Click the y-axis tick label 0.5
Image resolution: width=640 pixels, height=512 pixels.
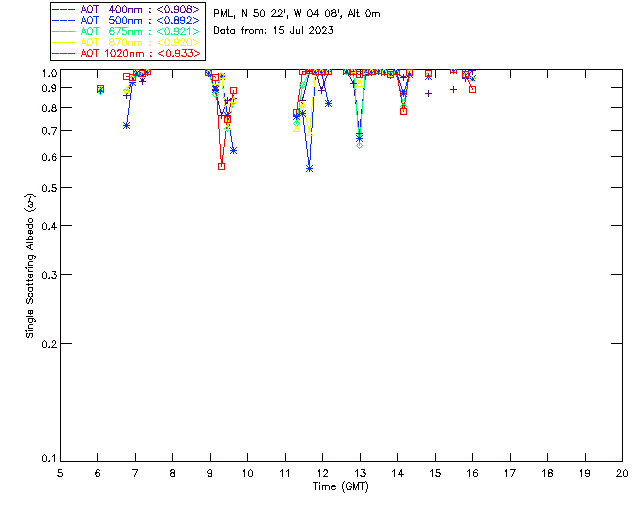coord(48,188)
